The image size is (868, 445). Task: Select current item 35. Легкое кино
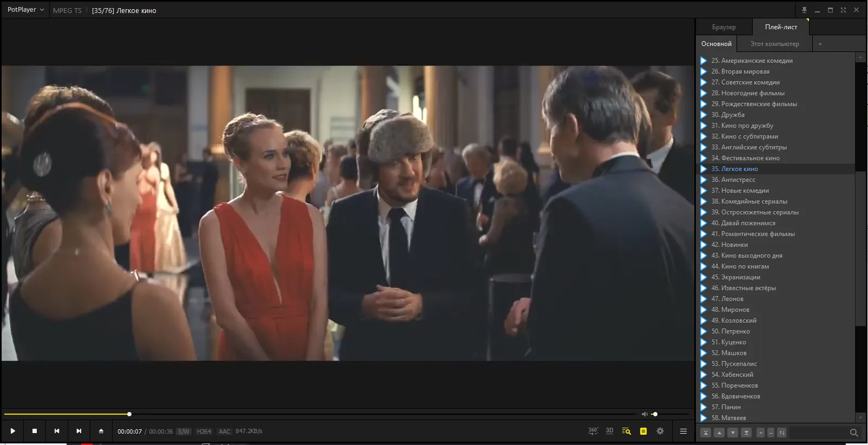[776, 169]
